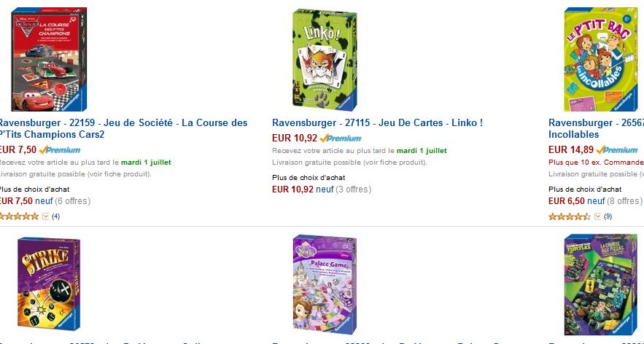Click the Premium badge next to EUR 7,50

coord(60,150)
